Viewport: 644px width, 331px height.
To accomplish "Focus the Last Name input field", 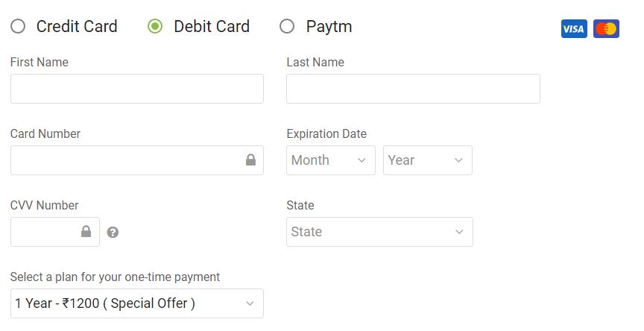I will (x=413, y=89).
